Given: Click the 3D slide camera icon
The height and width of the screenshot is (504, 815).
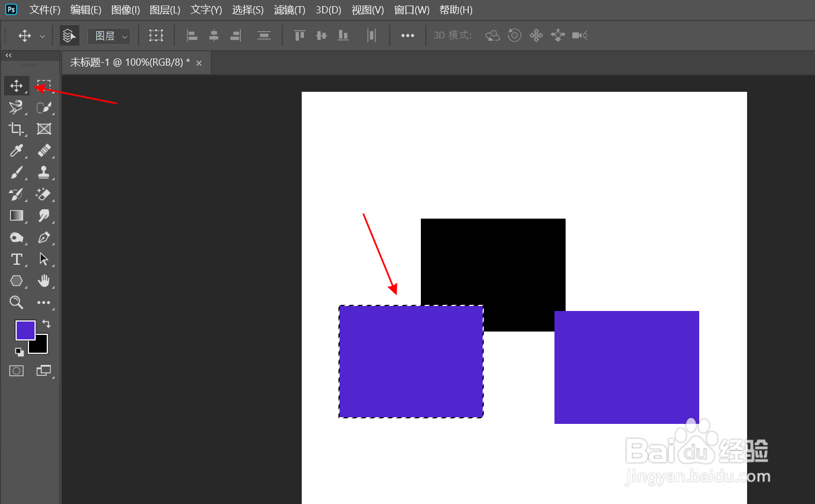Looking at the screenshot, I should tap(558, 36).
